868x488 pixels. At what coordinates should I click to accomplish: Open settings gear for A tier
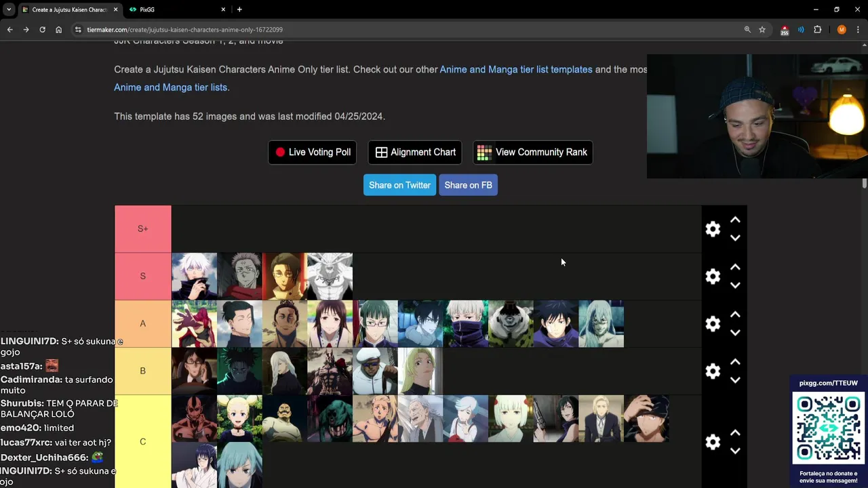pyautogui.click(x=713, y=324)
